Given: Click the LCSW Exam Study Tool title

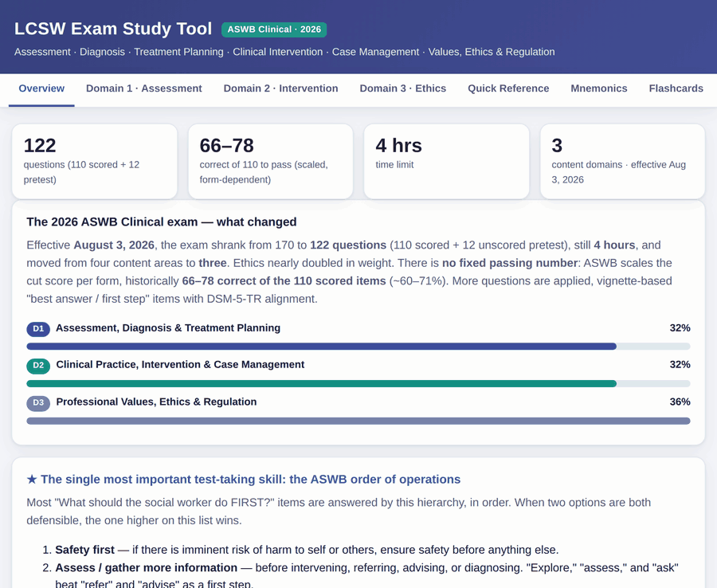Looking at the screenshot, I should 113,29.
